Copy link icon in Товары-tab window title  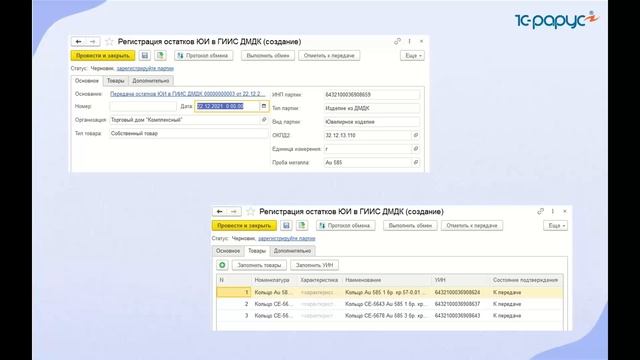tap(540, 211)
